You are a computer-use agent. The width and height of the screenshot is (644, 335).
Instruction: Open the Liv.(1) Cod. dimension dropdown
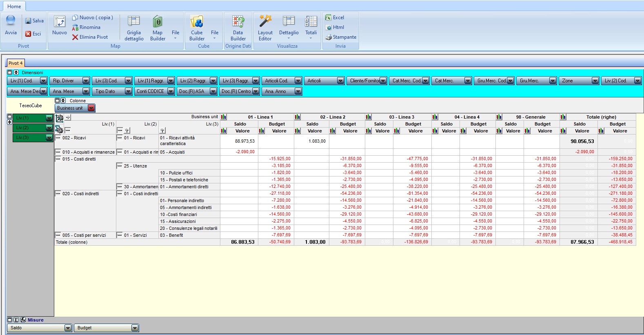point(44,81)
